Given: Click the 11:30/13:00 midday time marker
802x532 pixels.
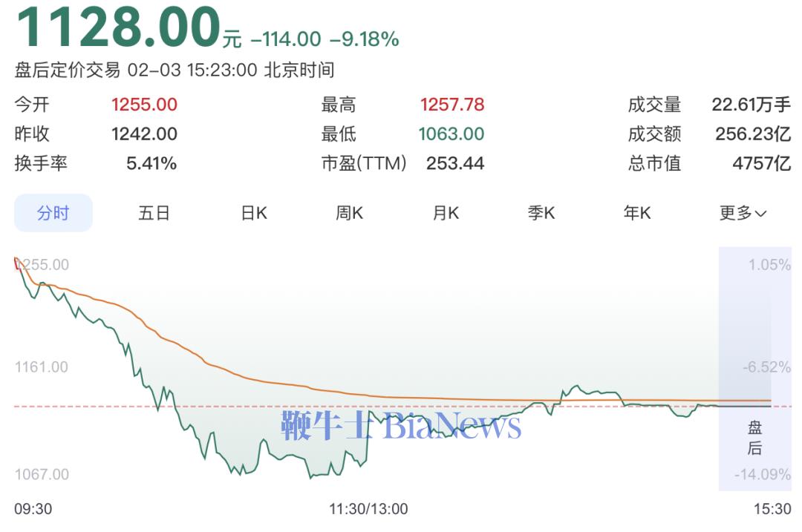Looking at the screenshot, I should 368,509.
